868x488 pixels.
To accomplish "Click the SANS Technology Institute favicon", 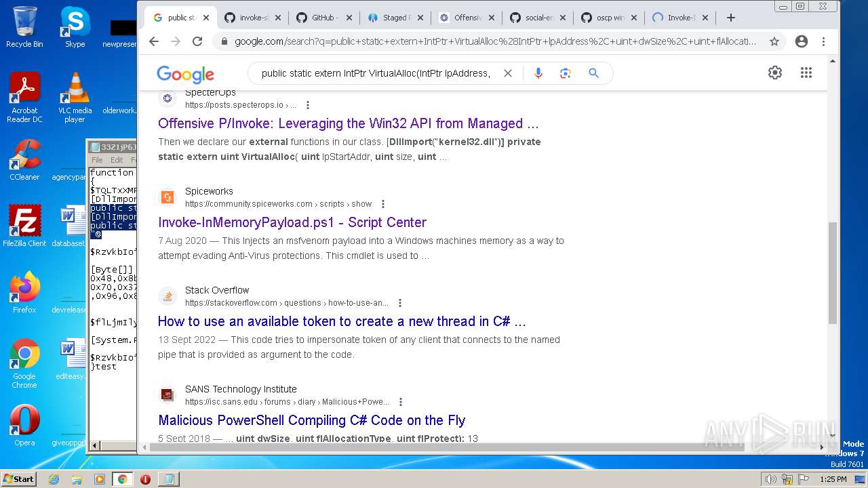I will click(x=167, y=395).
